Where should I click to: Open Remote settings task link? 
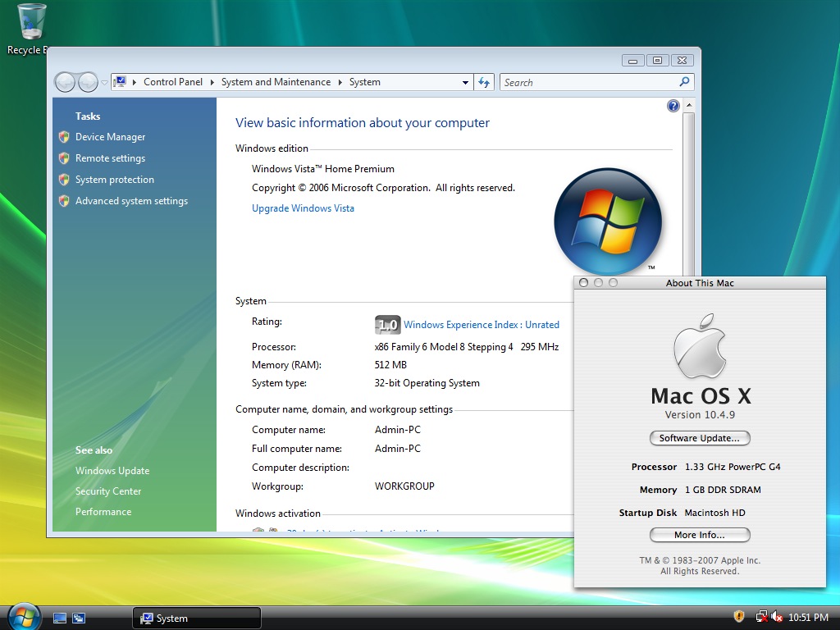pos(111,158)
